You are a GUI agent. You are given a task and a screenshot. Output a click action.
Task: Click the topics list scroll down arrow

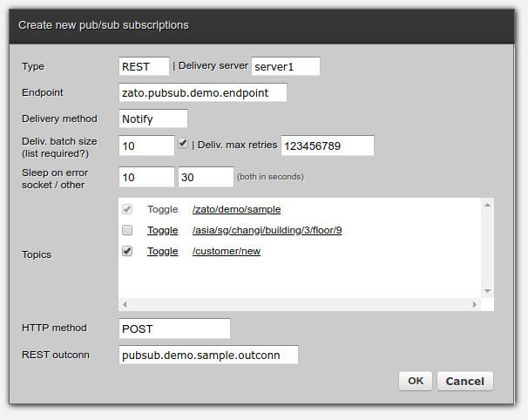tap(488, 291)
